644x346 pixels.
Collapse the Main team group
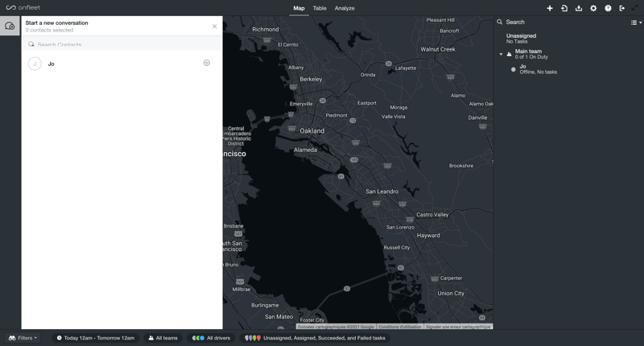pyautogui.click(x=501, y=55)
